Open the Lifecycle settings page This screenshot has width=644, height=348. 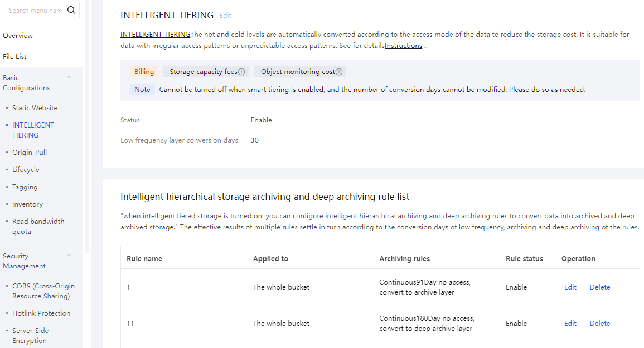pyautogui.click(x=26, y=170)
